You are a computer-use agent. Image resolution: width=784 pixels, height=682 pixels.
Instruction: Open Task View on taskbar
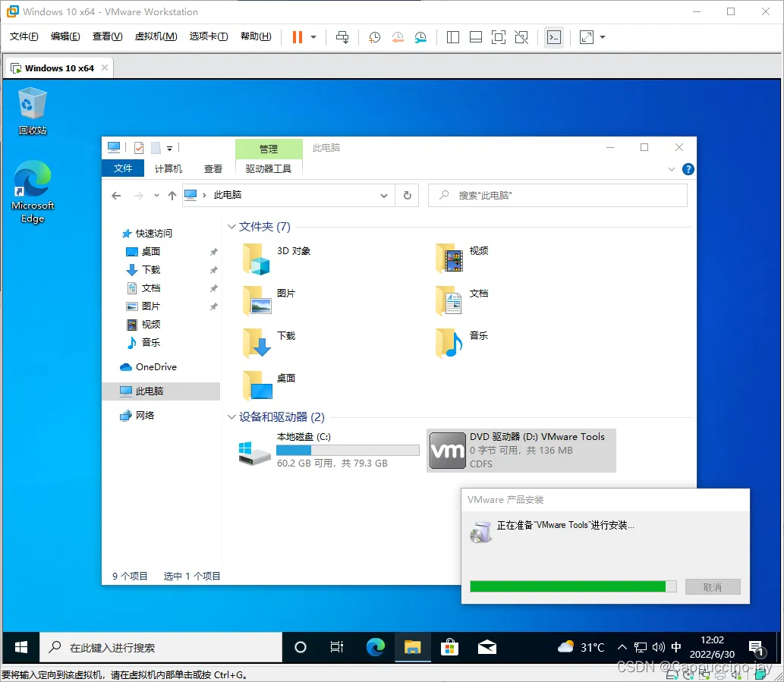[x=336, y=648]
